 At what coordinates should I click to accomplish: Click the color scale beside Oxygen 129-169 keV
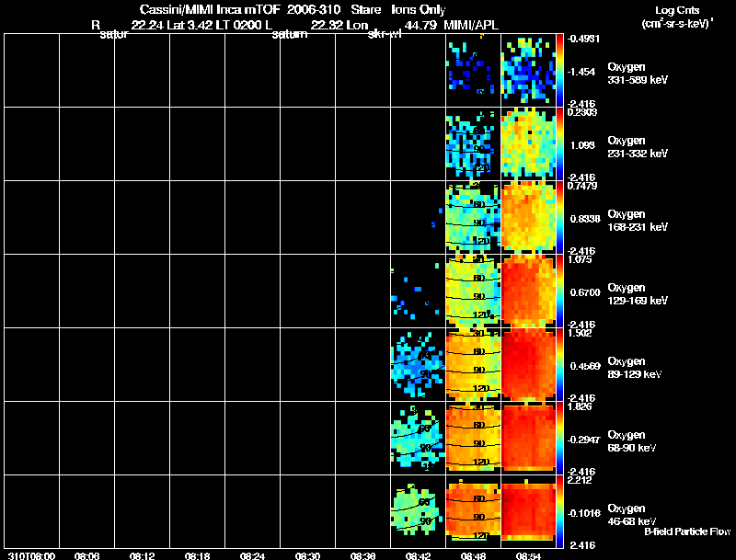(x=560, y=291)
